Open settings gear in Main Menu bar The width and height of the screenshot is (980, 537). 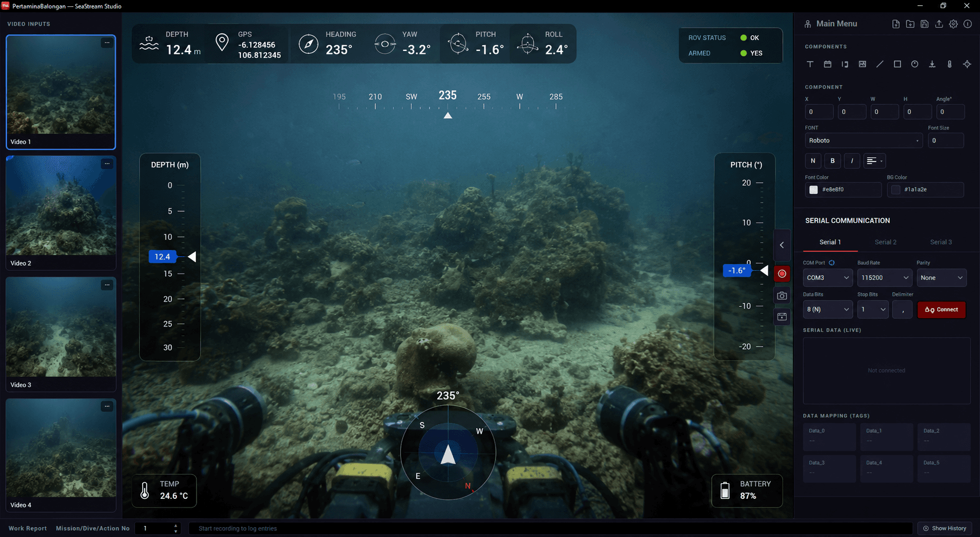click(953, 24)
